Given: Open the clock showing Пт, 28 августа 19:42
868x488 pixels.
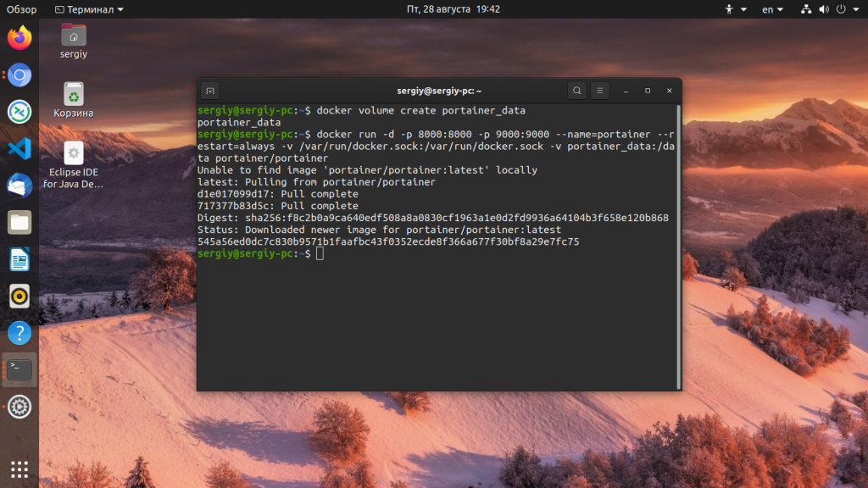Looking at the screenshot, I should (453, 9).
